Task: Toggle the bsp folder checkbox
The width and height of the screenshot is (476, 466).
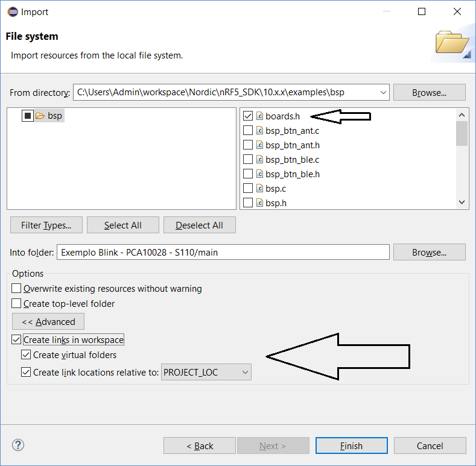Action: click(x=28, y=116)
